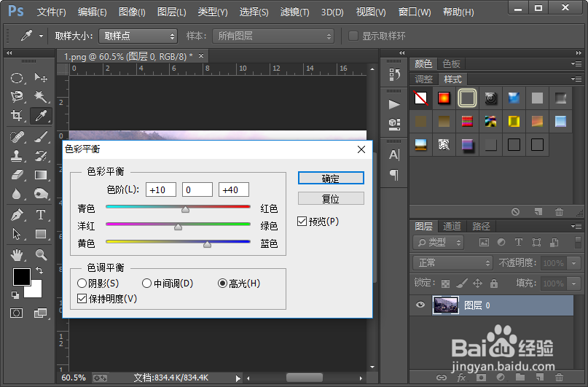This screenshot has height=387, width=588.
Task: Open the Styles panel flyout menu
Action: pyautogui.click(x=576, y=79)
